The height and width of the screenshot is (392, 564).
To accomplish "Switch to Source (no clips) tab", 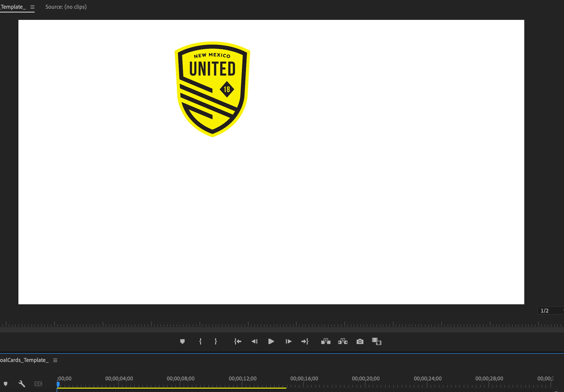I will point(66,7).
